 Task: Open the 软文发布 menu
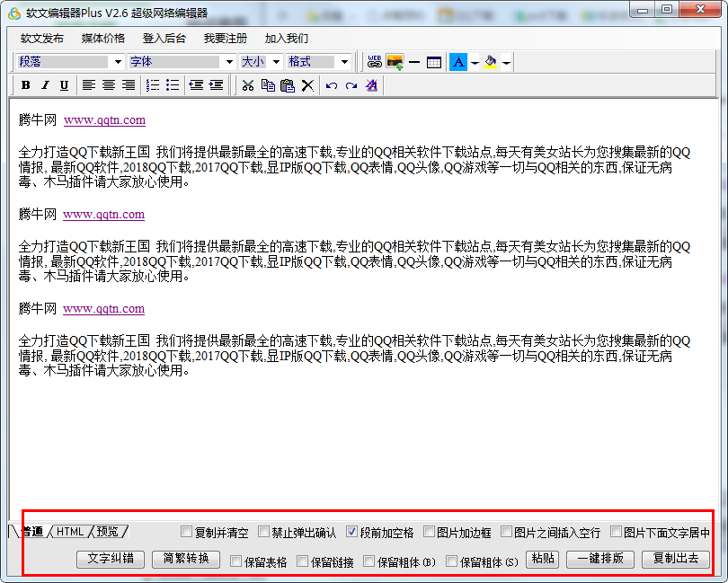coord(42,38)
